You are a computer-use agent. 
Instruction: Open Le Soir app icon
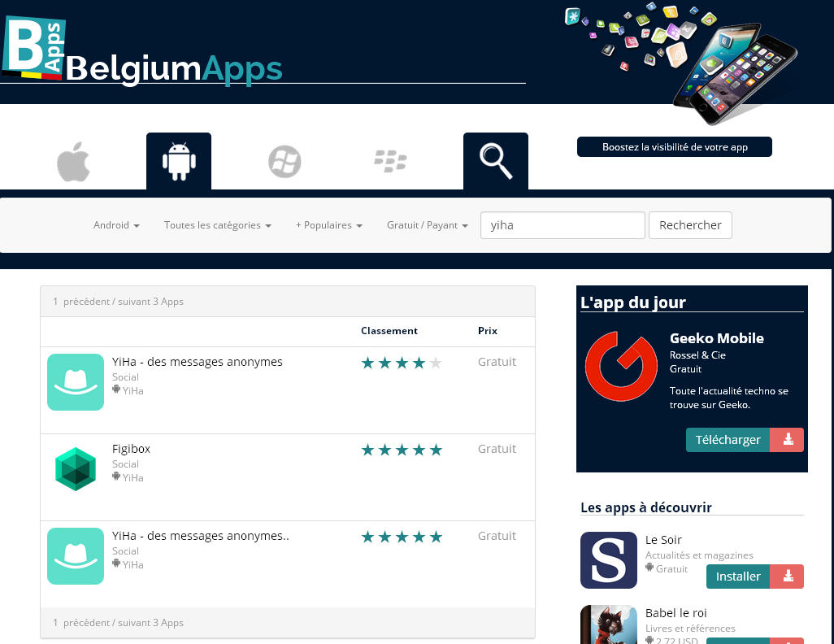coord(609,560)
